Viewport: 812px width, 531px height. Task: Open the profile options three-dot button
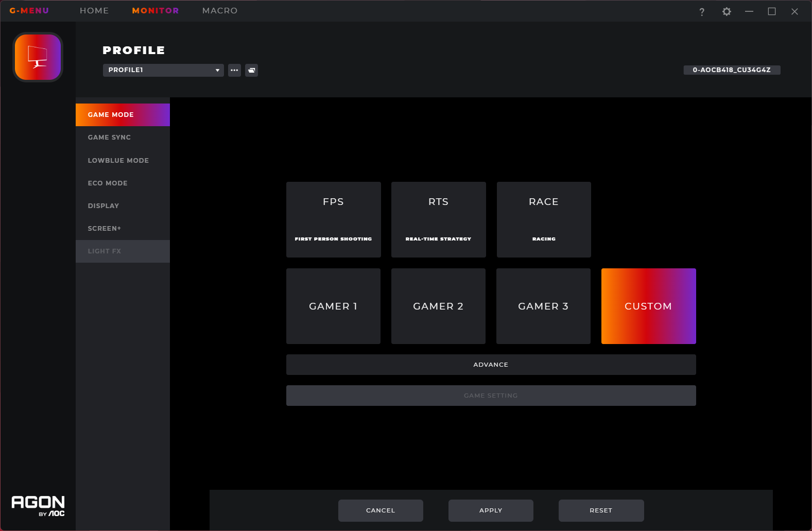coord(234,70)
